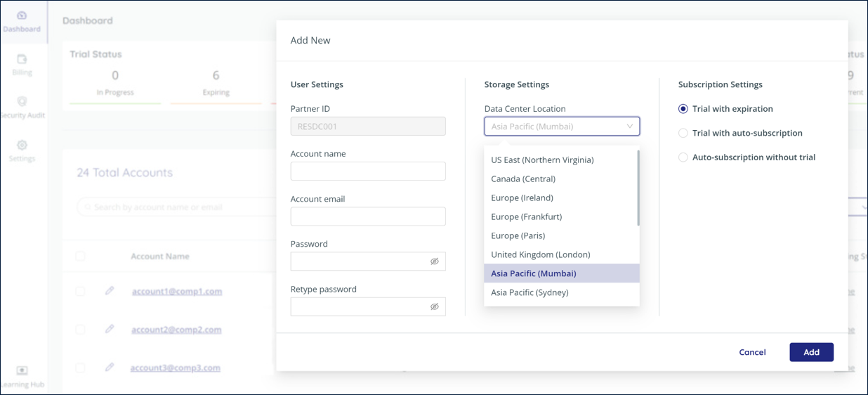Click the Retype password input field
This screenshot has height=395, width=868.
368,306
